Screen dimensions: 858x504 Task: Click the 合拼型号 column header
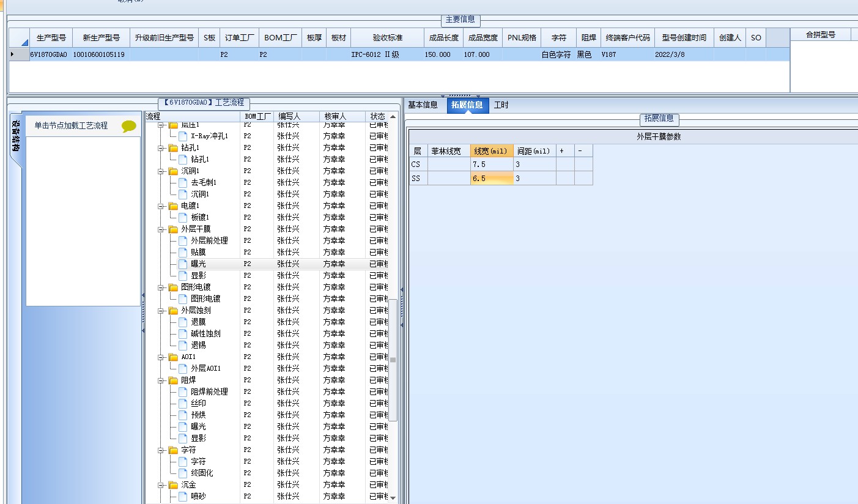coord(820,35)
